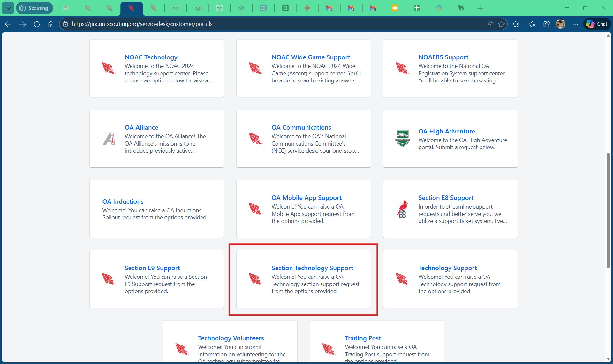
Task: Open the NOAC Technology portal link
Action: 151,57
